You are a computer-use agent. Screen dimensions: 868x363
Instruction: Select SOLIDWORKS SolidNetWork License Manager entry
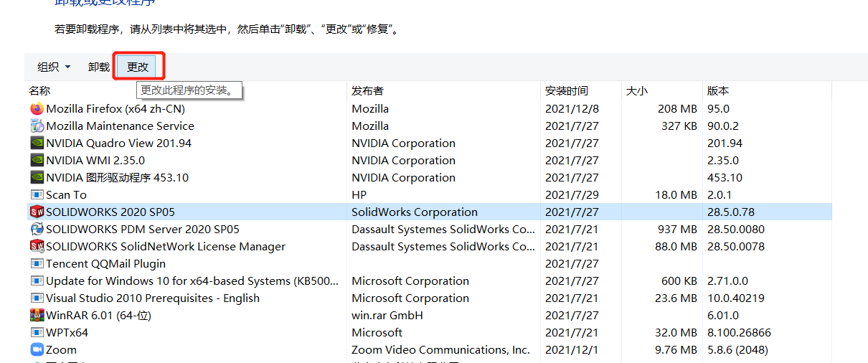coord(166,247)
